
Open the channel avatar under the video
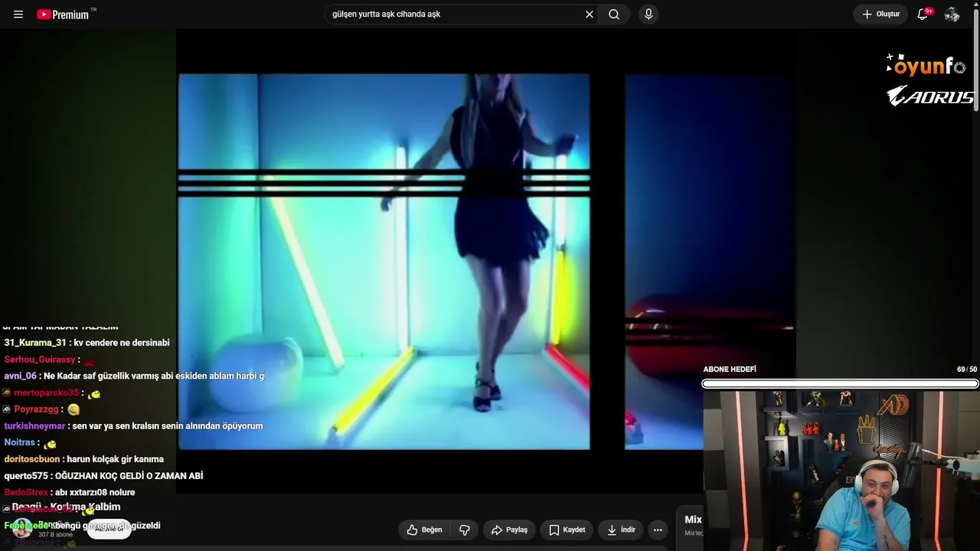tap(22, 528)
